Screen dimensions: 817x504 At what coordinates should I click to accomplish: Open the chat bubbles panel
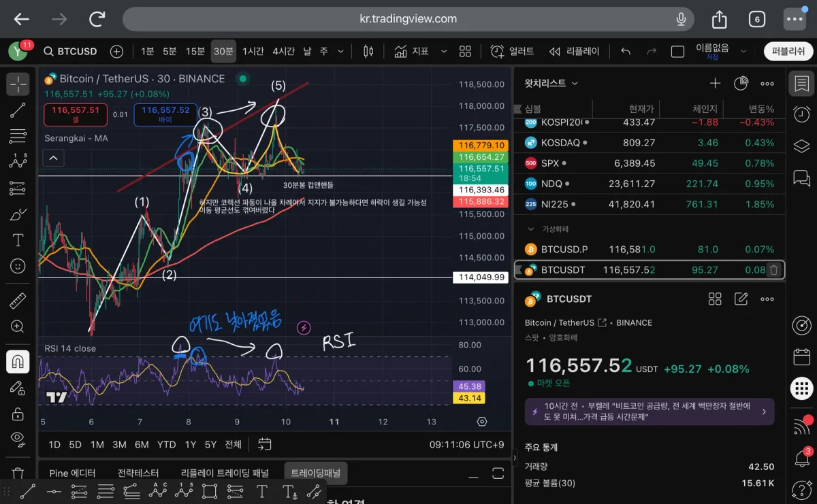(801, 178)
